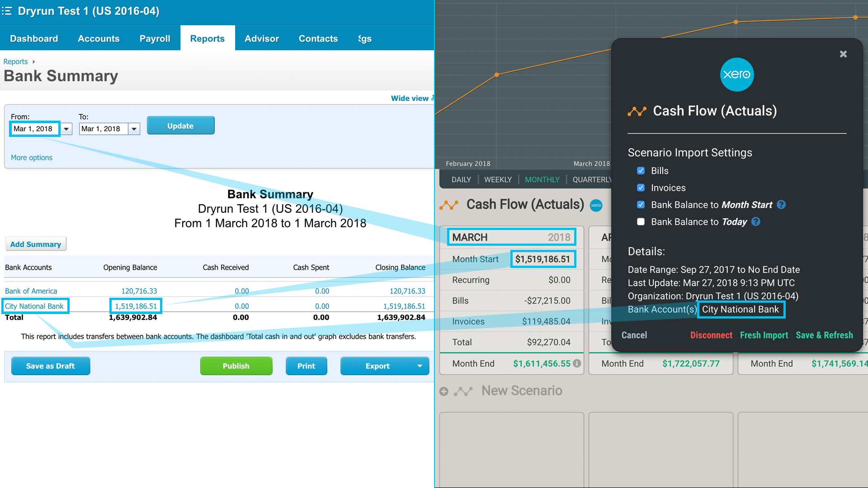The width and height of the screenshot is (868, 488).
Task: Expand the Export button dropdown
Action: click(420, 366)
